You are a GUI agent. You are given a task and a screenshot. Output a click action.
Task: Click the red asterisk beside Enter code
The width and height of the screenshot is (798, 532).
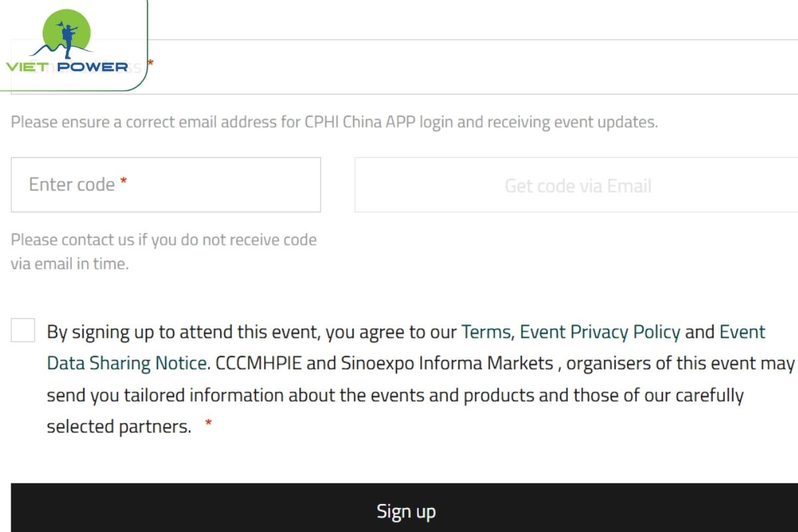coord(123,183)
